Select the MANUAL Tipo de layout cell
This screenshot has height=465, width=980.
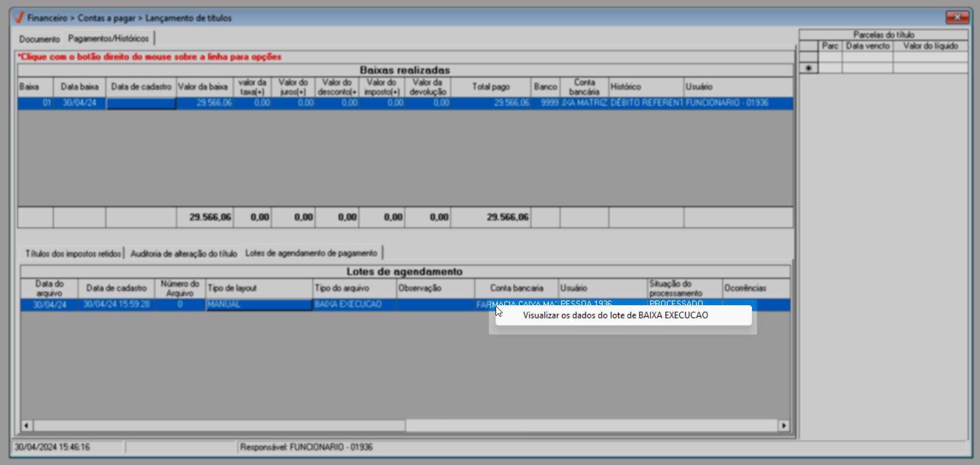(259, 305)
